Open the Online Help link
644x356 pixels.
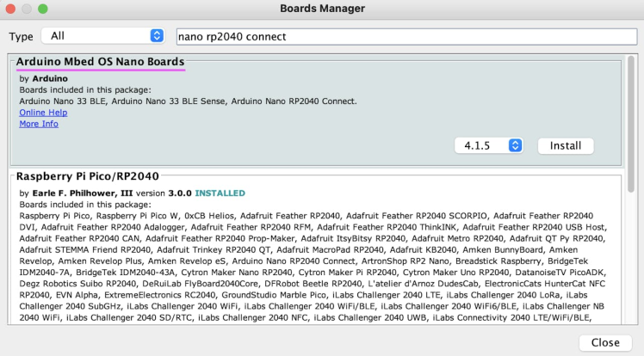pos(43,113)
